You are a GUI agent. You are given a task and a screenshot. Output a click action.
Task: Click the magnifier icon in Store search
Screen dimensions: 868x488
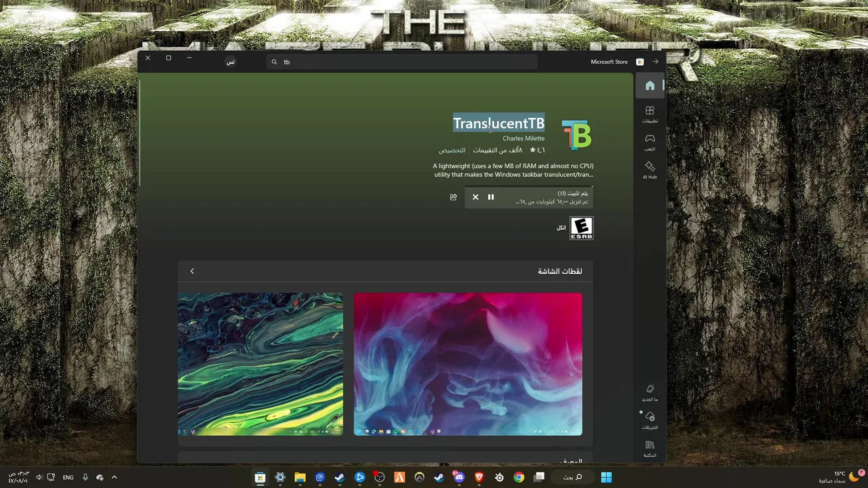point(275,62)
